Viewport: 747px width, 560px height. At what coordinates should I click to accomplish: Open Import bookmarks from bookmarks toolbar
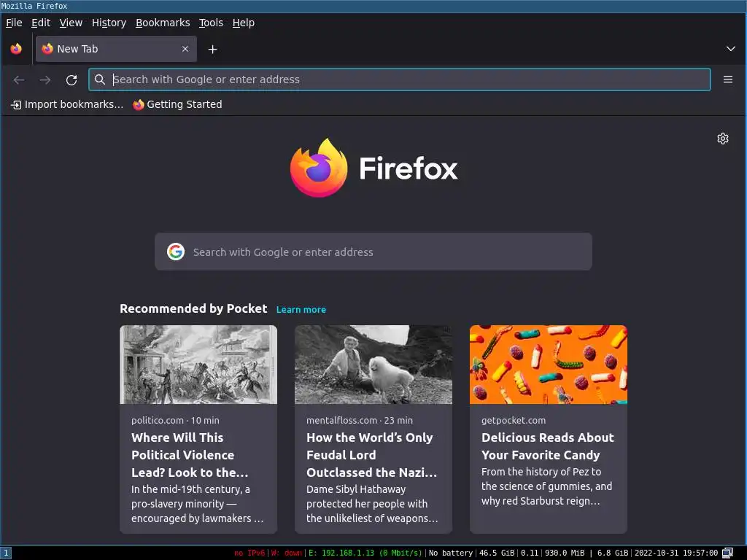point(66,104)
